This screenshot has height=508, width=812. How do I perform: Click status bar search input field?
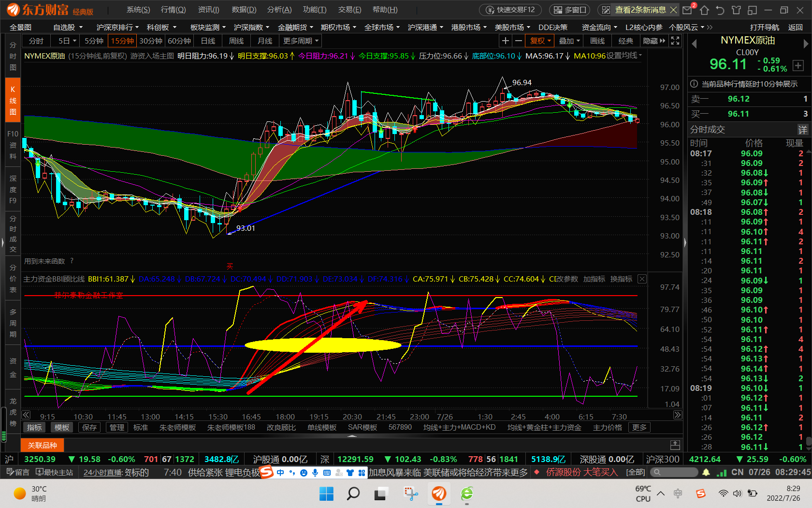(673, 472)
